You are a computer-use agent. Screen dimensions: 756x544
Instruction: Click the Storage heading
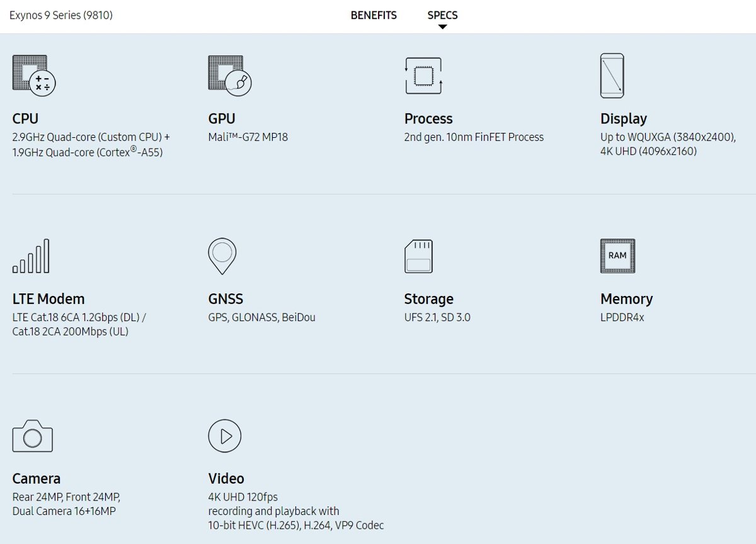pos(428,298)
